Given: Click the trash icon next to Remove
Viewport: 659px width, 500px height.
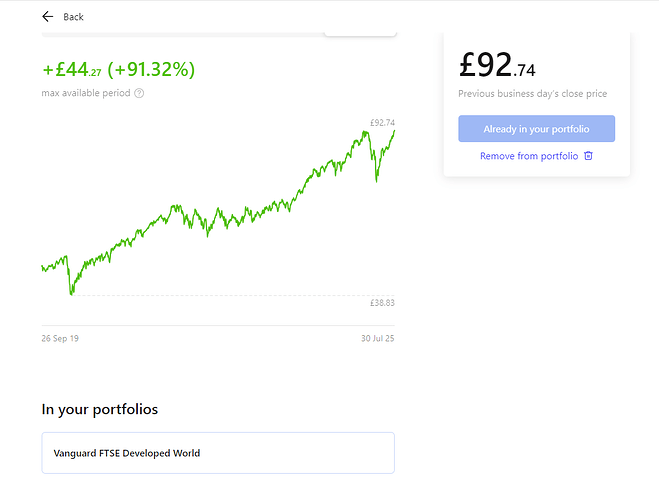Looking at the screenshot, I should [588, 156].
